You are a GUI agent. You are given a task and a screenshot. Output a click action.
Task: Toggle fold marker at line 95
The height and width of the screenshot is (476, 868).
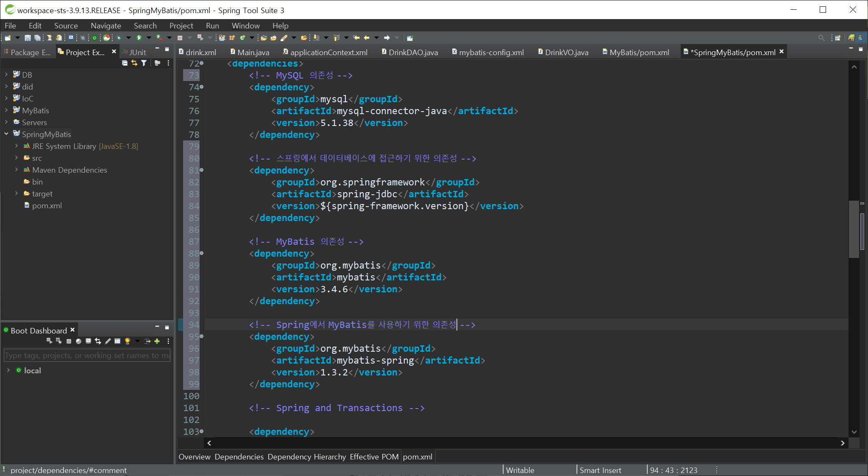(x=202, y=336)
